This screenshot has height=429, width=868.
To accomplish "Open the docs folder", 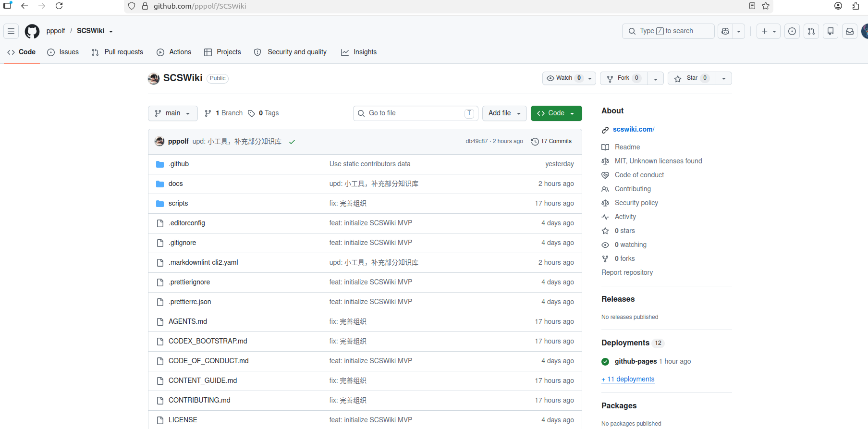I will pos(176,184).
